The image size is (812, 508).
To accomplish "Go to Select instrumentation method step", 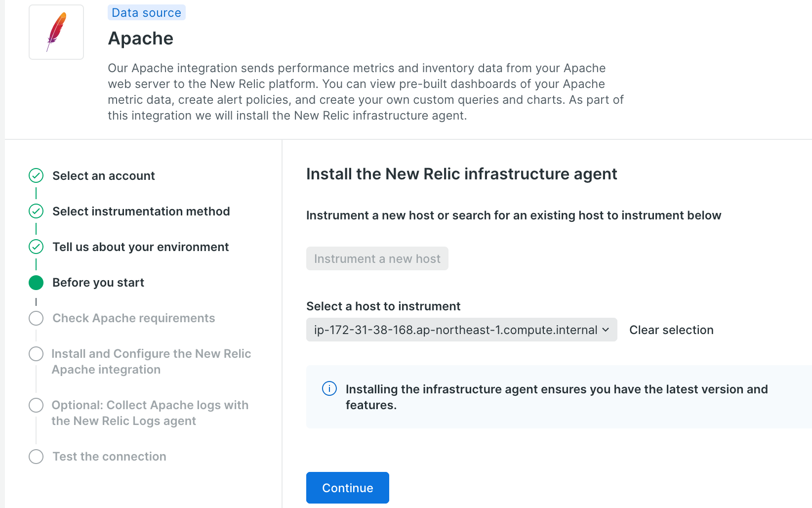I will point(141,211).
